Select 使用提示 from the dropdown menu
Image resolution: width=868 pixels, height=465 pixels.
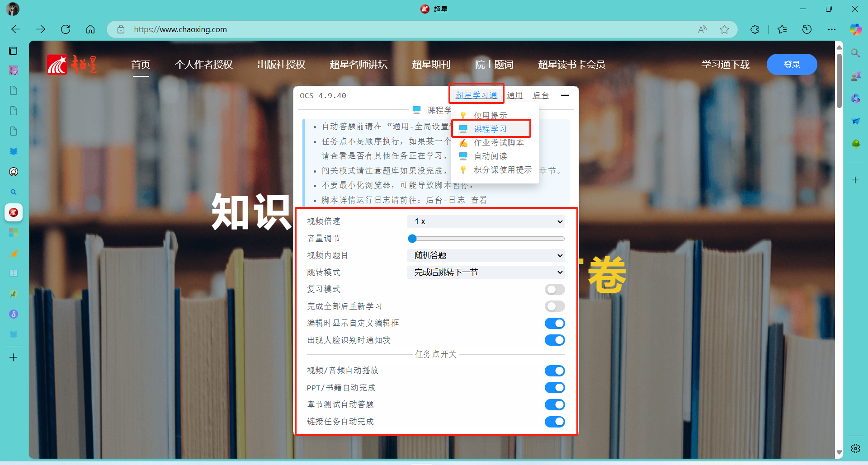click(x=491, y=115)
